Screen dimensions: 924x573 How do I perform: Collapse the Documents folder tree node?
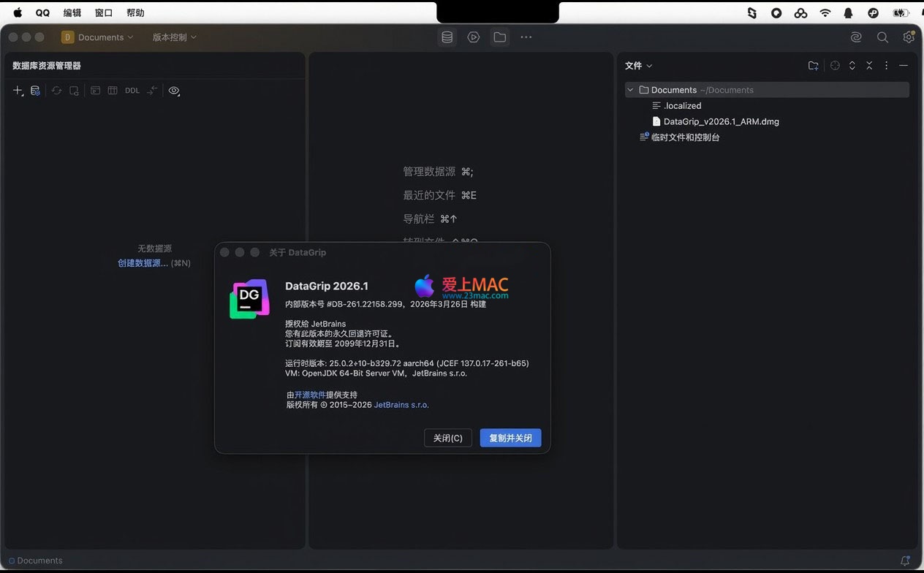(x=631, y=90)
